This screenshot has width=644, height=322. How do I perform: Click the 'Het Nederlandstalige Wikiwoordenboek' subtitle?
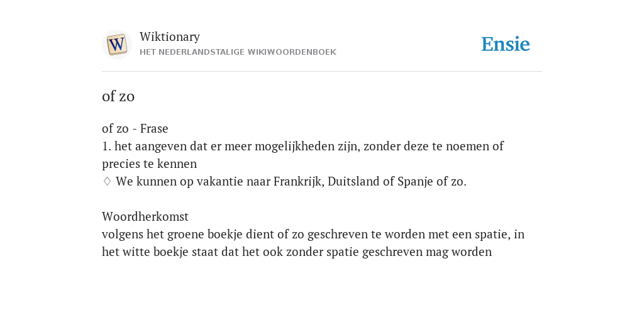point(238,52)
